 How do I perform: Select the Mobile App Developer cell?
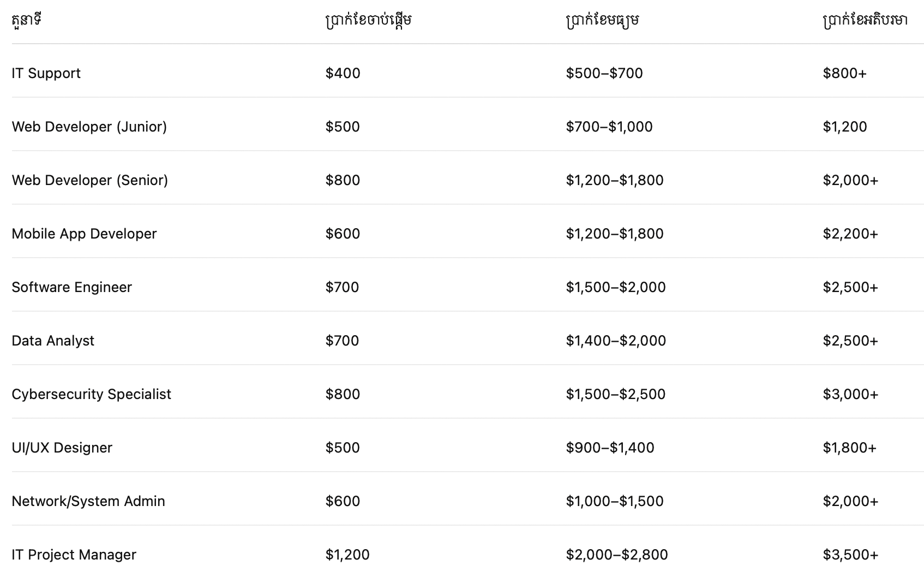[x=84, y=234]
